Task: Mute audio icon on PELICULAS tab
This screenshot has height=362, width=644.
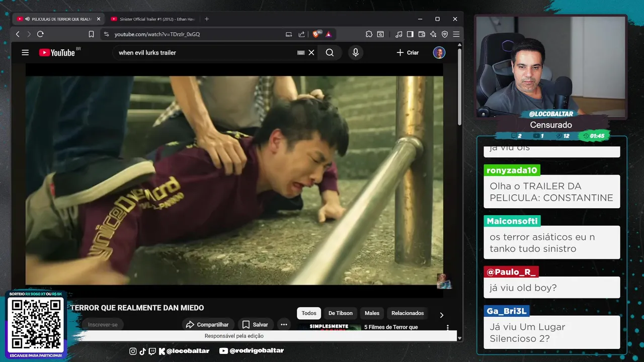Action: [x=27, y=19]
